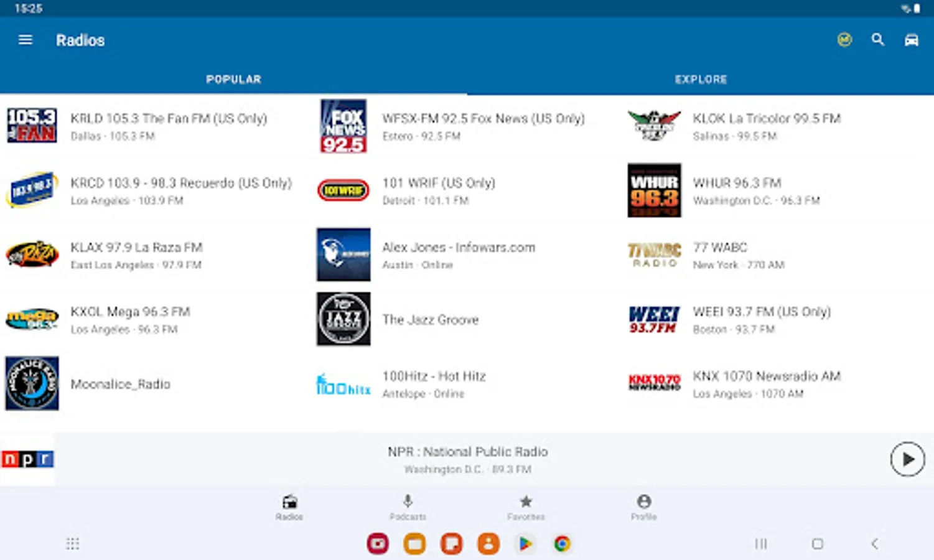The image size is (934, 560).
Task: Open the KNX 1070 Newsradio logo
Action: 654,382
